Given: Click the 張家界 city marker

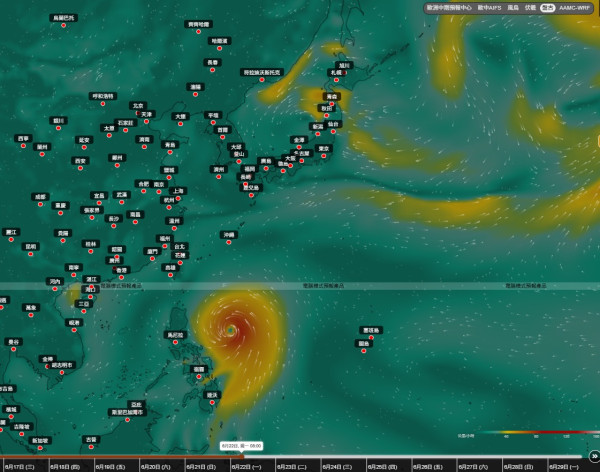Looking at the screenshot, I should click(92, 211).
